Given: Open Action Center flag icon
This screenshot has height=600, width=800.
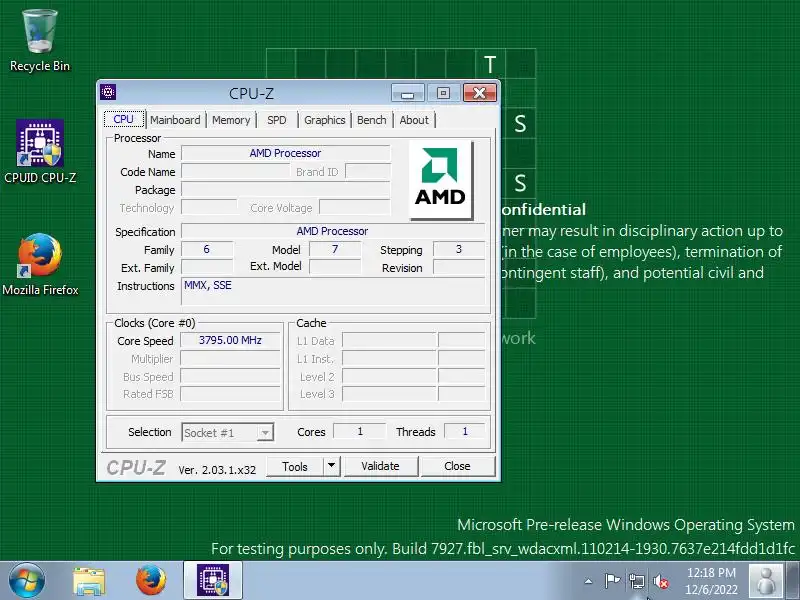Looking at the screenshot, I should tap(612, 581).
